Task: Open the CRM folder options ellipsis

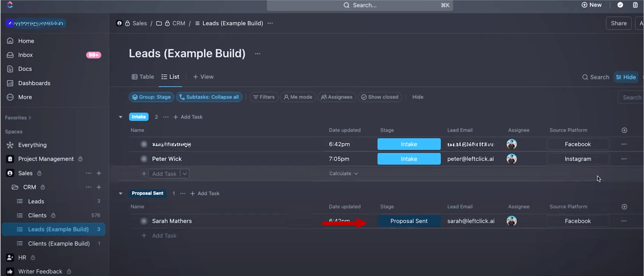Action: tap(88, 187)
